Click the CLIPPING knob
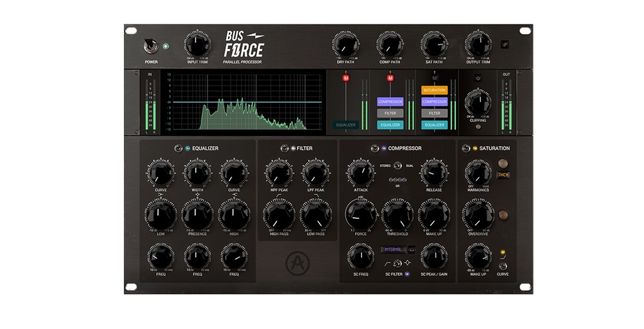 [478, 103]
